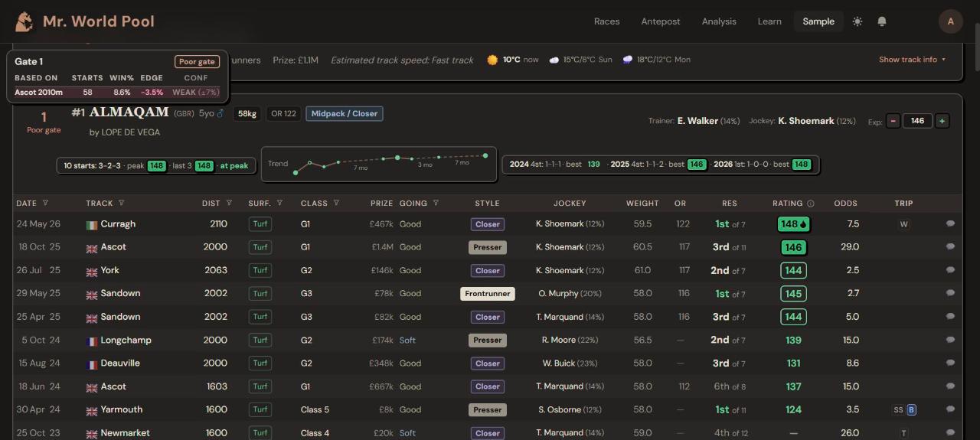The width and height of the screenshot is (980, 440).
Task: Click the Ireland flag on Curragh row
Action: (92, 225)
